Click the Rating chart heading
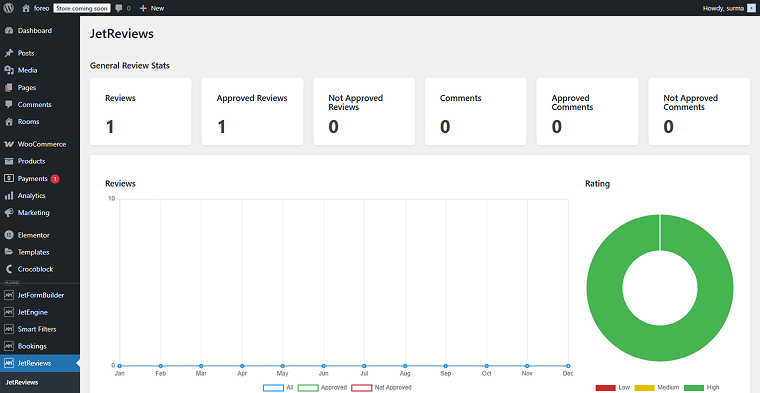Screen dimensions: 760x393 click(598, 184)
